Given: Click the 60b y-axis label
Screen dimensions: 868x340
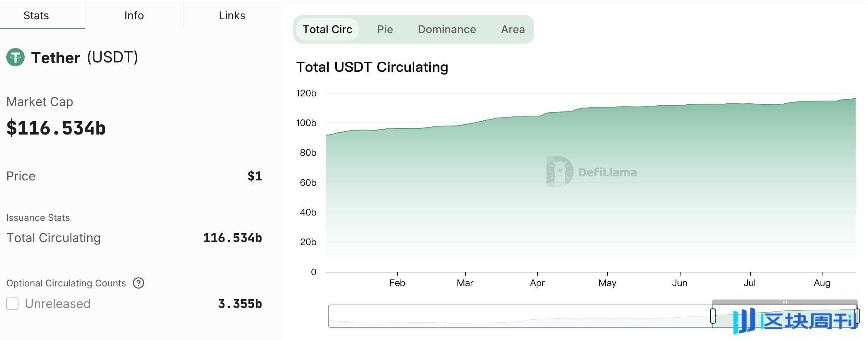Looking at the screenshot, I should coord(308,183).
